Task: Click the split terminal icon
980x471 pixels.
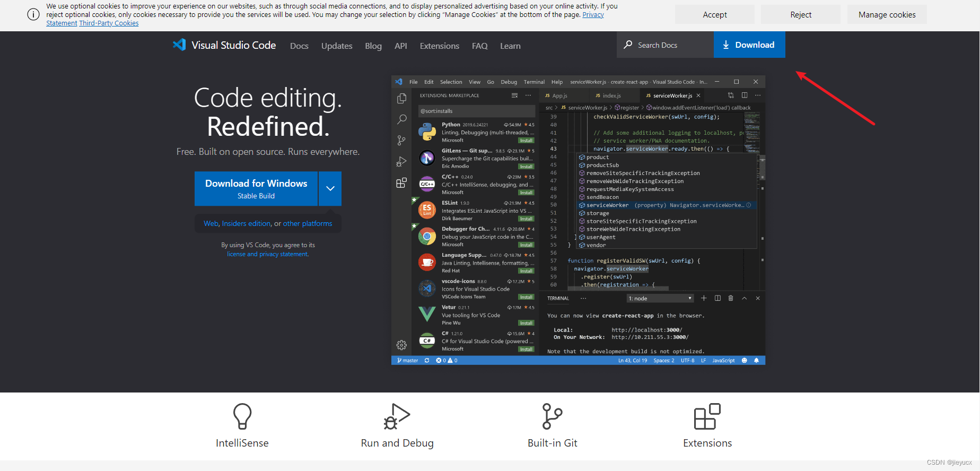Action: (x=717, y=298)
